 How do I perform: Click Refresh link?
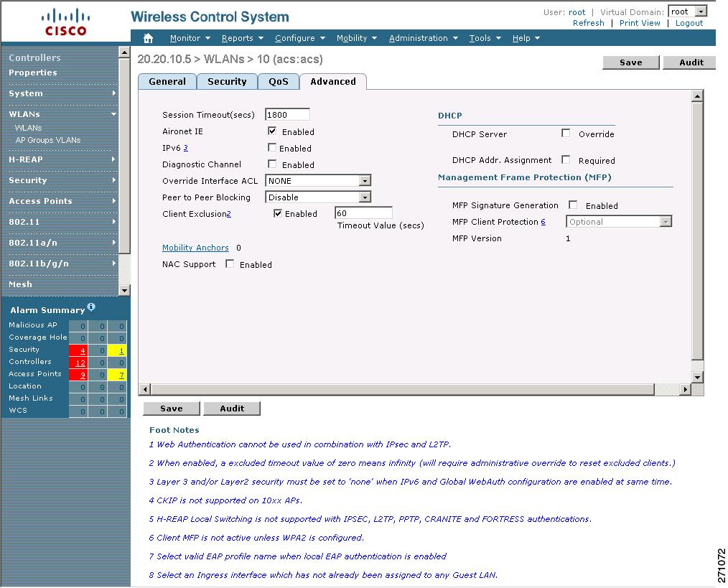click(588, 23)
